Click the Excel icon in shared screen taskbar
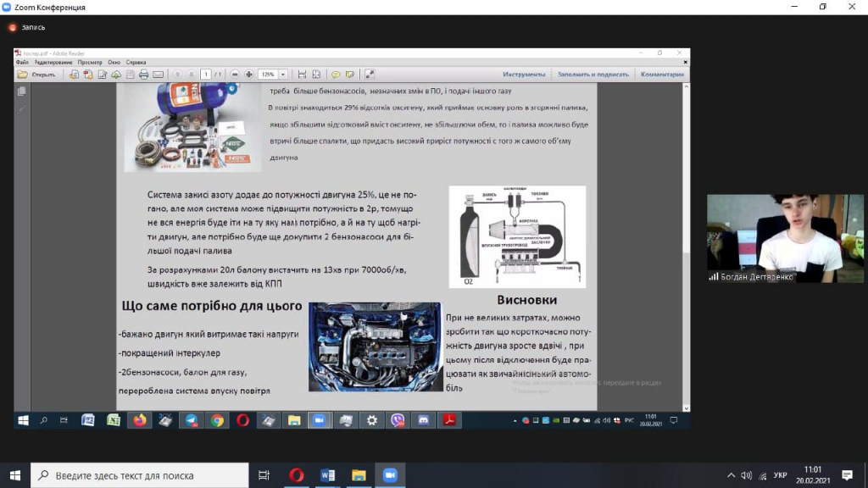Viewport: 868px width, 488px height. pyautogui.click(x=114, y=420)
